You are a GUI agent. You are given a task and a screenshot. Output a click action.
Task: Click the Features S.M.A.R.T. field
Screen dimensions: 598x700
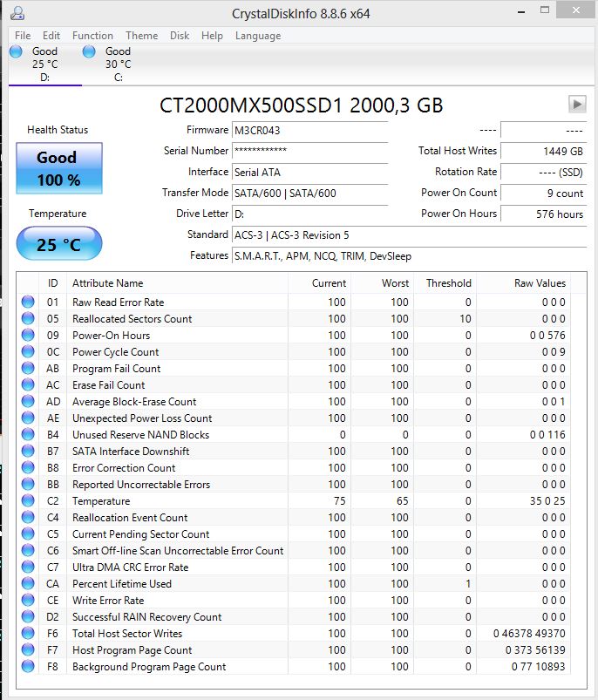coord(409,255)
